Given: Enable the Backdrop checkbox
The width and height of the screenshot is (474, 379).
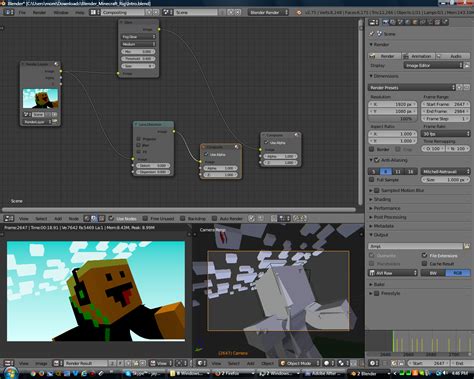Looking at the screenshot, I should 182,218.
